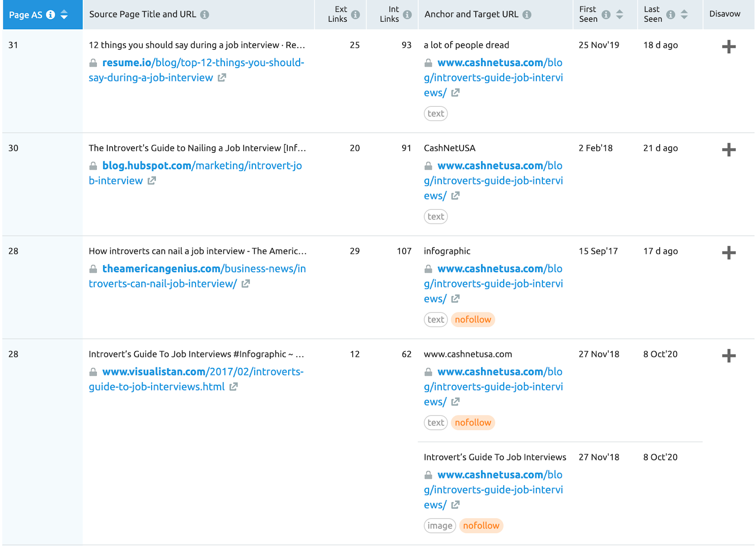The height and width of the screenshot is (546, 756).
Task: Show Ext Links info tooltip icon
Action: tap(356, 15)
